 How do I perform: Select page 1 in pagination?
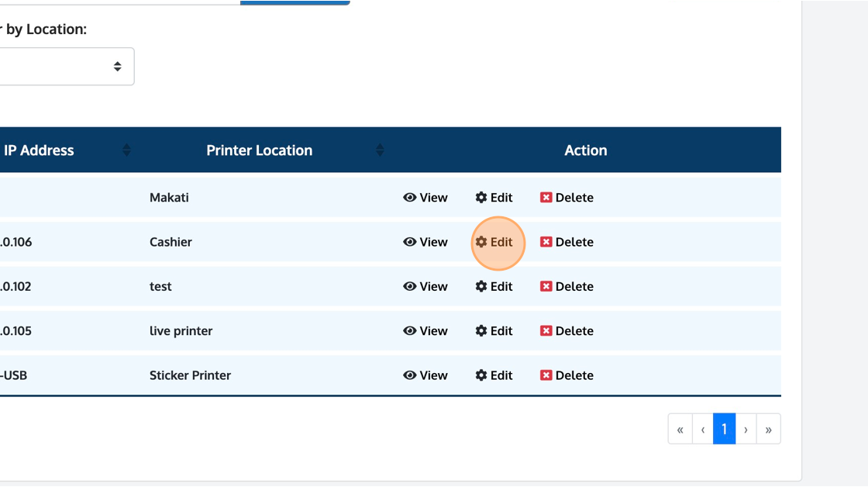pos(724,429)
